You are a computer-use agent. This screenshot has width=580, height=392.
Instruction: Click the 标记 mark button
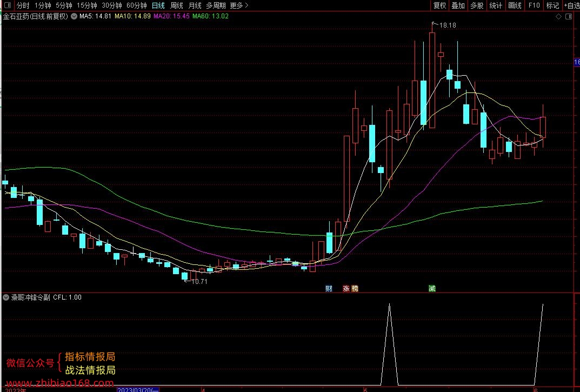(x=552, y=5)
